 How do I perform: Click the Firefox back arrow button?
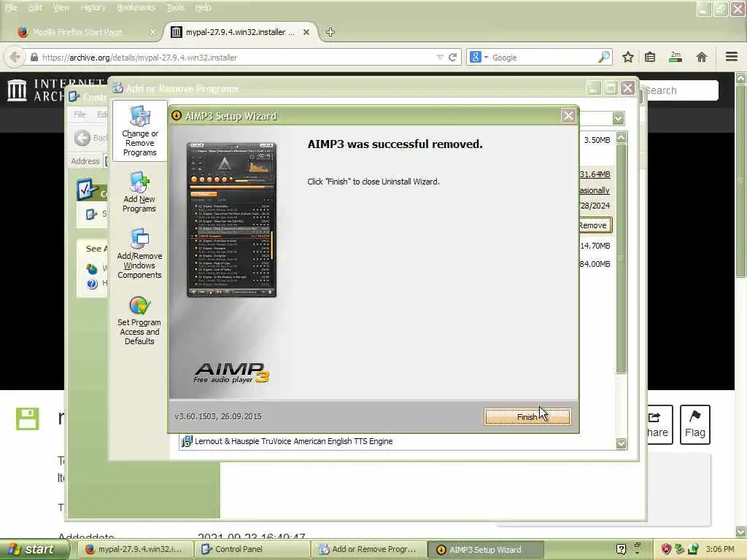[15, 57]
